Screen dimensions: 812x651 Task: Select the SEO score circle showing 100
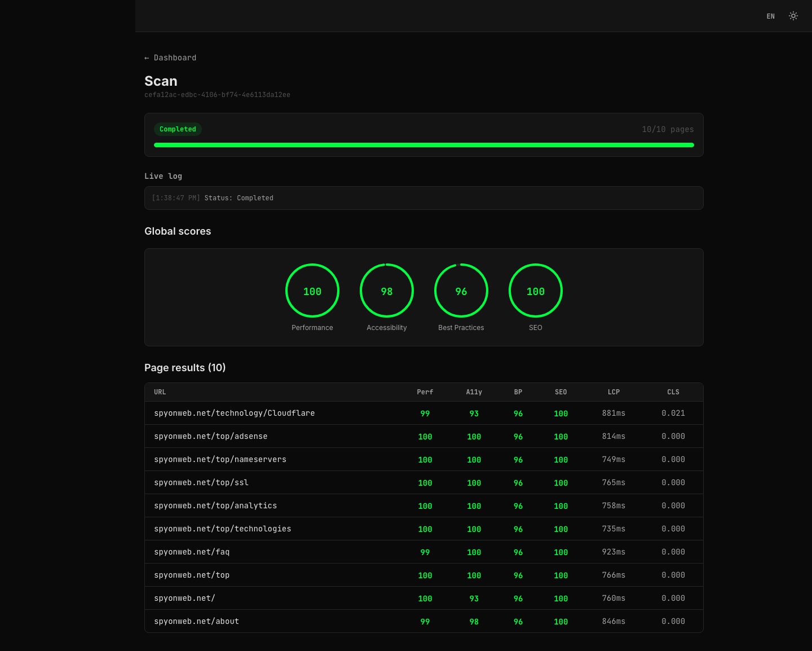point(535,291)
